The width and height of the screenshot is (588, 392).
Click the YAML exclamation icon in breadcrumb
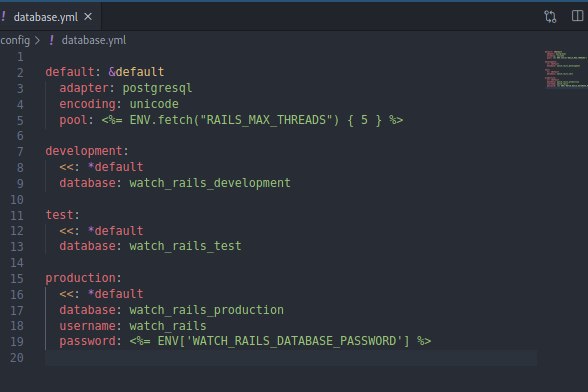click(x=51, y=40)
